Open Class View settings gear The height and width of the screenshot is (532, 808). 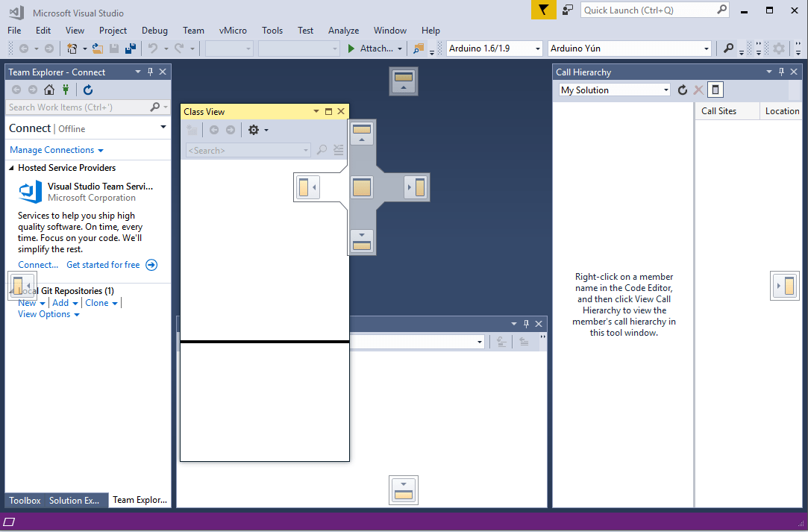click(253, 130)
